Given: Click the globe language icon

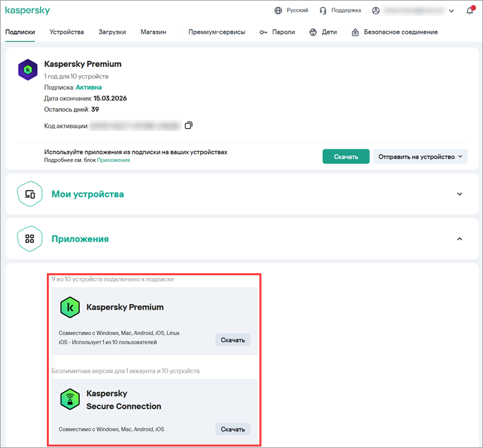Looking at the screenshot, I should pyautogui.click(x=278, y=10).
